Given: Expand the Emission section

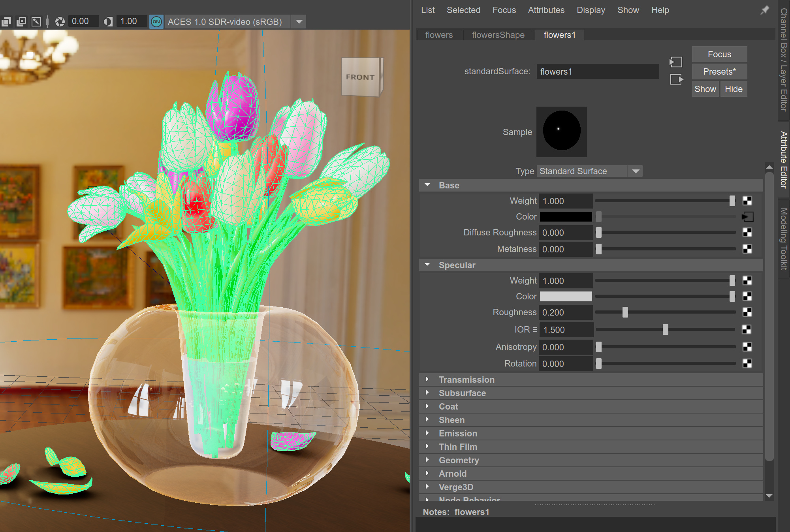Looking at the screenshot, I should (x=427, y=433).
